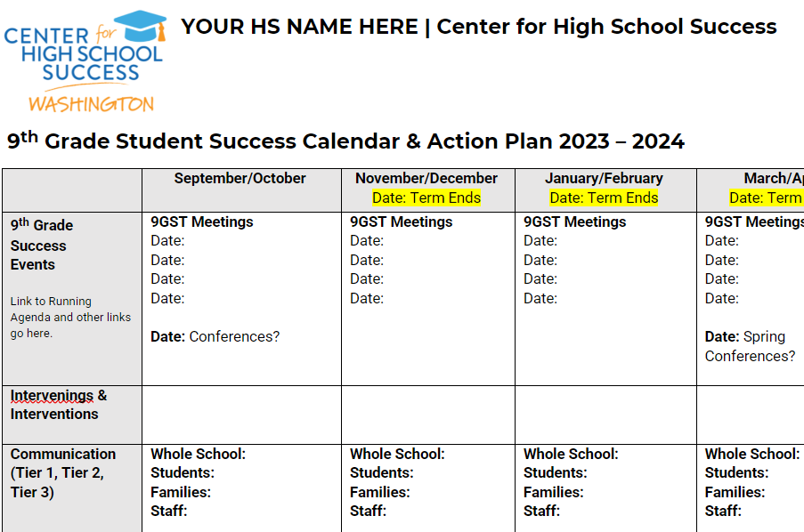Screen dimensions: 804x532
Task: Click highlighted Date: Term Ends under January/February
Action: (x=604, y=197)
